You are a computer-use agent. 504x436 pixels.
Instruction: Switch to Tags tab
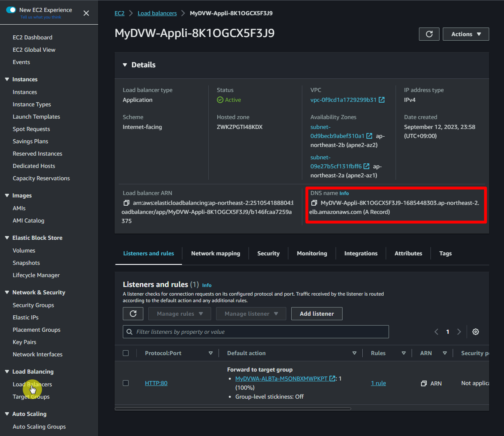click(446, 253)
